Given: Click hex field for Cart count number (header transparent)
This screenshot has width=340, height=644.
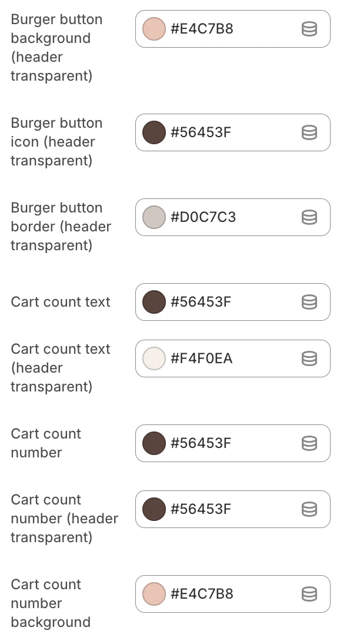Looking at the screenshot, I should (x=201, y=509).
